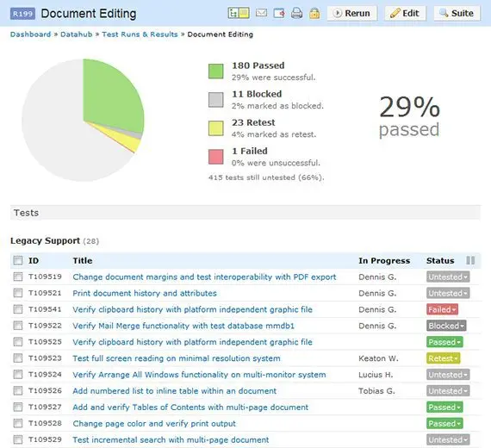Open T109525 'Verify clipboard history' test link
491x448 pixels.
193,342
